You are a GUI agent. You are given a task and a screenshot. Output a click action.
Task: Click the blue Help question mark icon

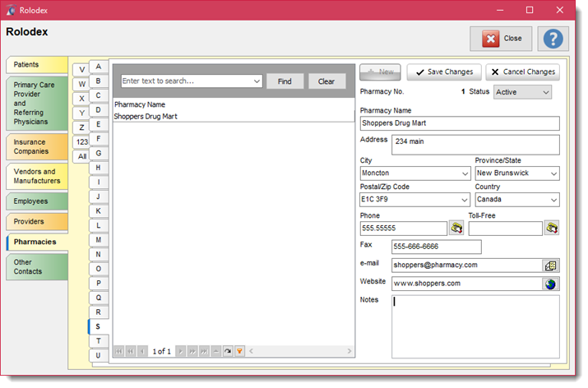553,39
